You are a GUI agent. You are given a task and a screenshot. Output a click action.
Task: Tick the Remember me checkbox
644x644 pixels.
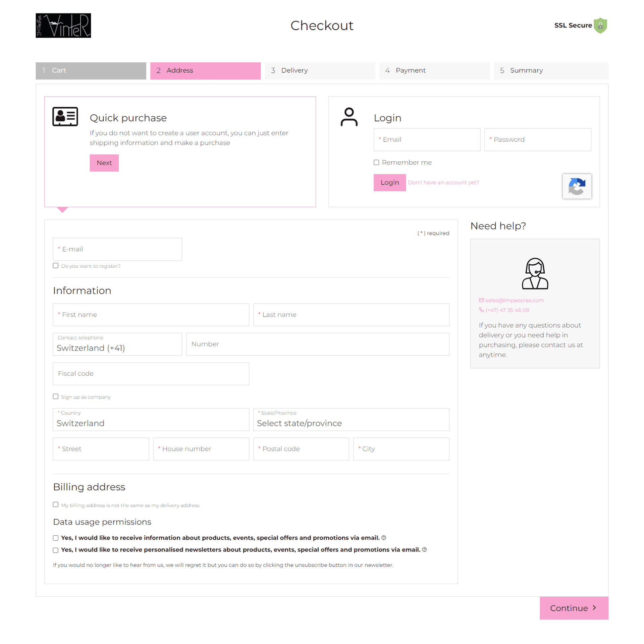click(x=376, y=162)
